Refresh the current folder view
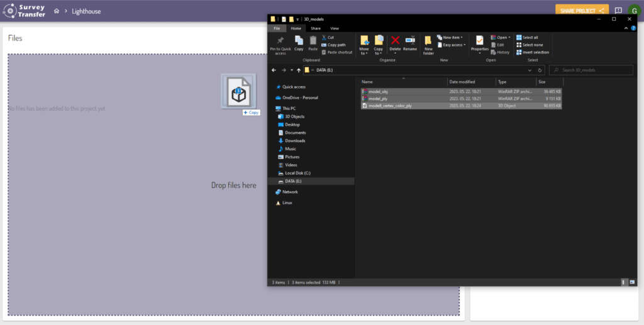 pyautogui.click(x=540, y=70)
